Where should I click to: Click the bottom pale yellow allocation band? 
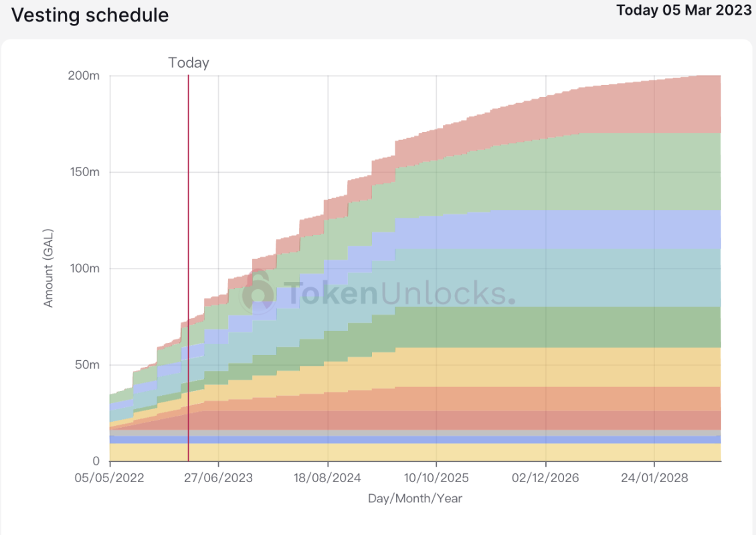415,453
